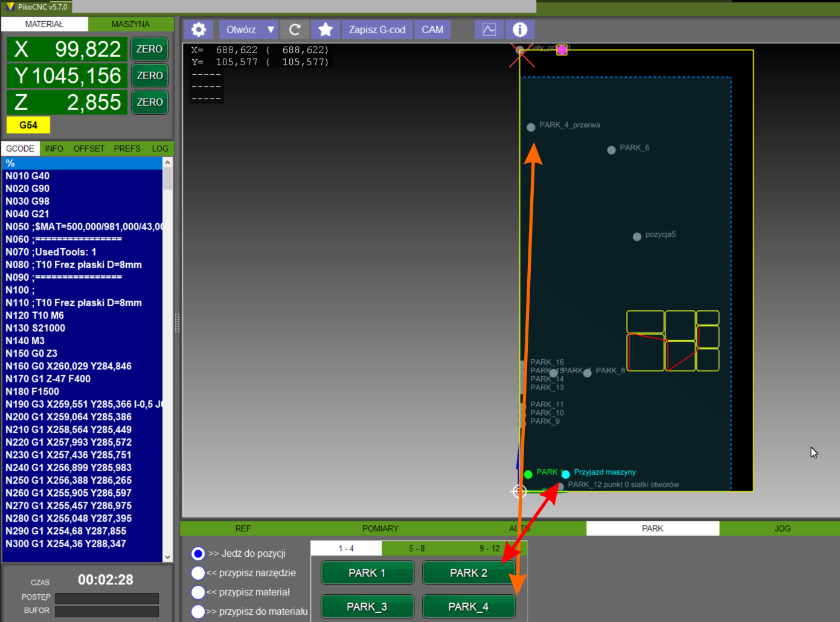Select park positions 1 - 4 tab
The height and width of the screenshot is (622, 840).
[x=346, y=548]
